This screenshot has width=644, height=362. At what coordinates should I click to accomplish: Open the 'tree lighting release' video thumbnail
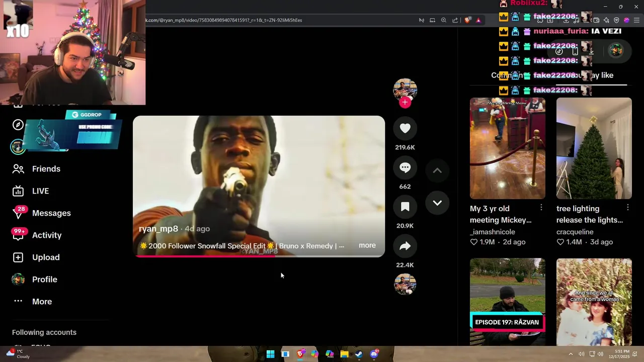[594, 148]
